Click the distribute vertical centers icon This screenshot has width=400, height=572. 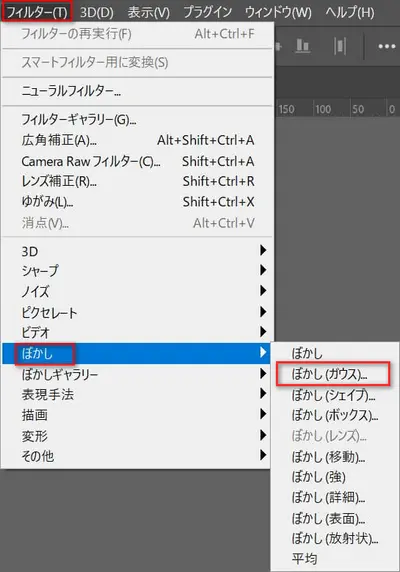(340, 46)
